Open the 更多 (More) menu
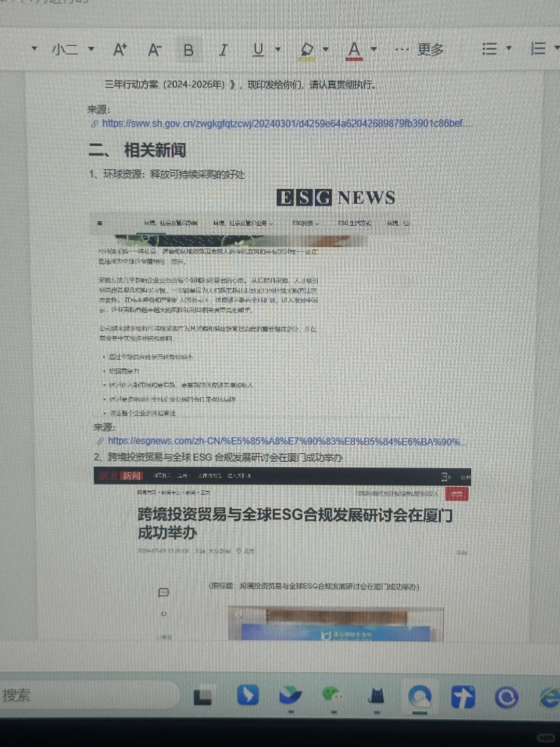The width and height of the screenshot is (560, 747). (x=431, y=48)
